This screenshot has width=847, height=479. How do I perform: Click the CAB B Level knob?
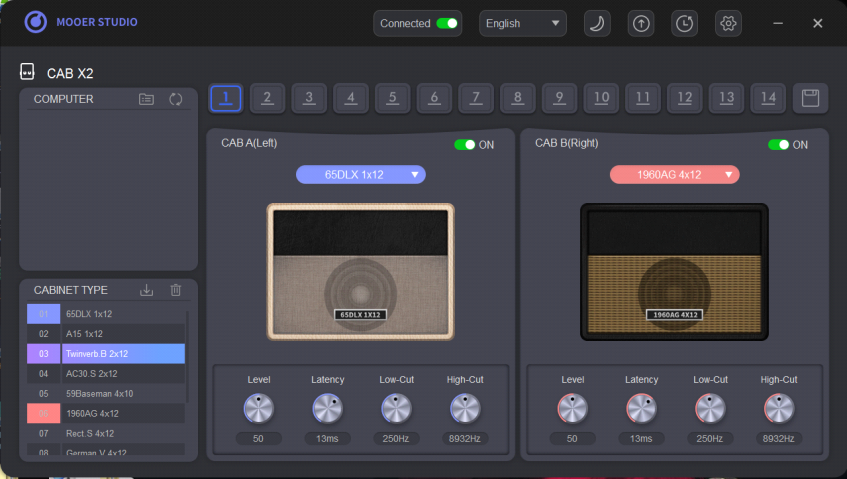pos(573,409)
